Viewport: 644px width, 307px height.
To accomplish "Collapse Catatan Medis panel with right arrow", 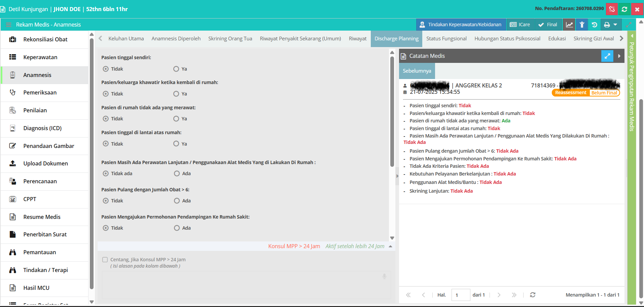I will 619,56.
